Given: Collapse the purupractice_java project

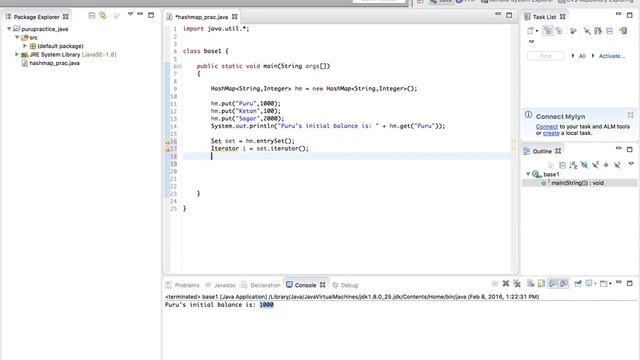Looking at the screenshot, I should [x=9, y=29].
